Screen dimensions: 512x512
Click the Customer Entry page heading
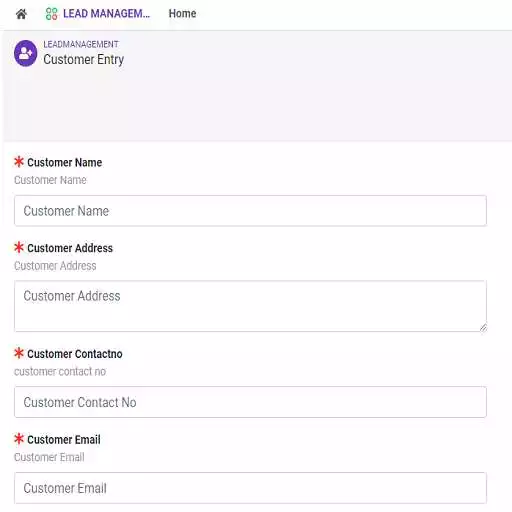tap(84, 60)
